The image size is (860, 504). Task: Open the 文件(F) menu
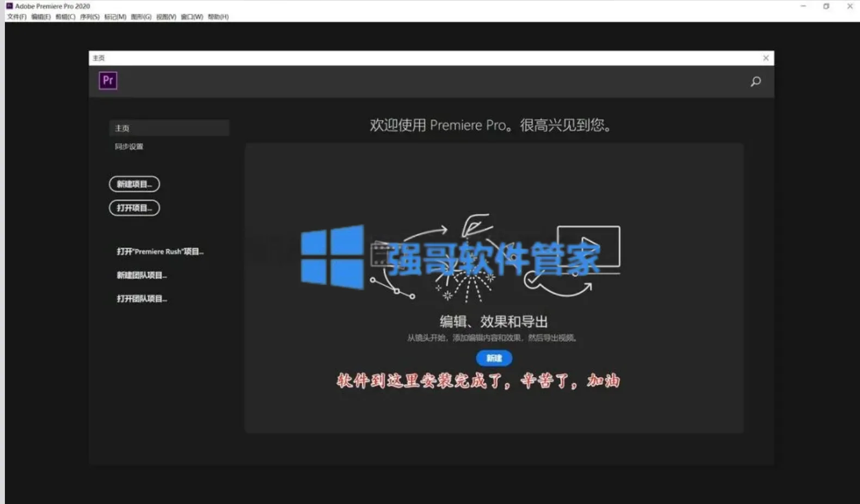17,17
